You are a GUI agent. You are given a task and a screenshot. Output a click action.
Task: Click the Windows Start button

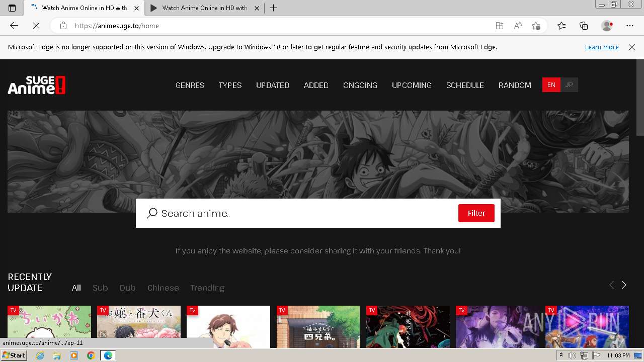[14, 355]
